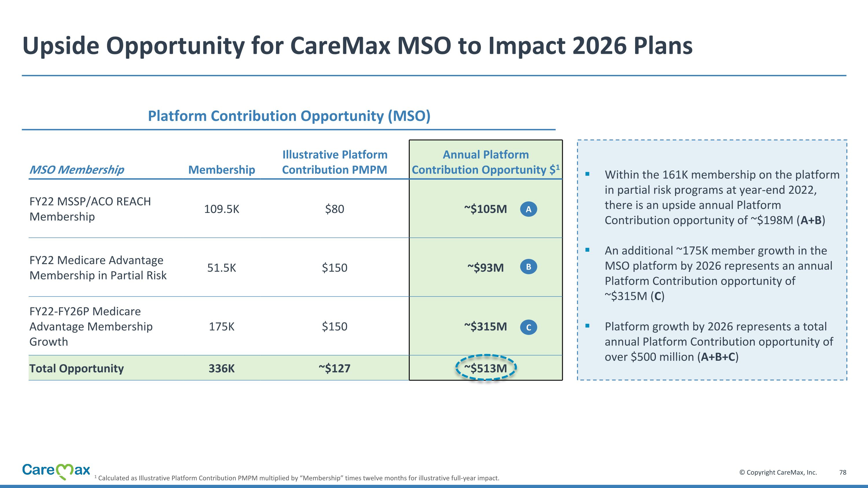Click the Copyright CareMax, Inc. text

click(x=778, y=472)
